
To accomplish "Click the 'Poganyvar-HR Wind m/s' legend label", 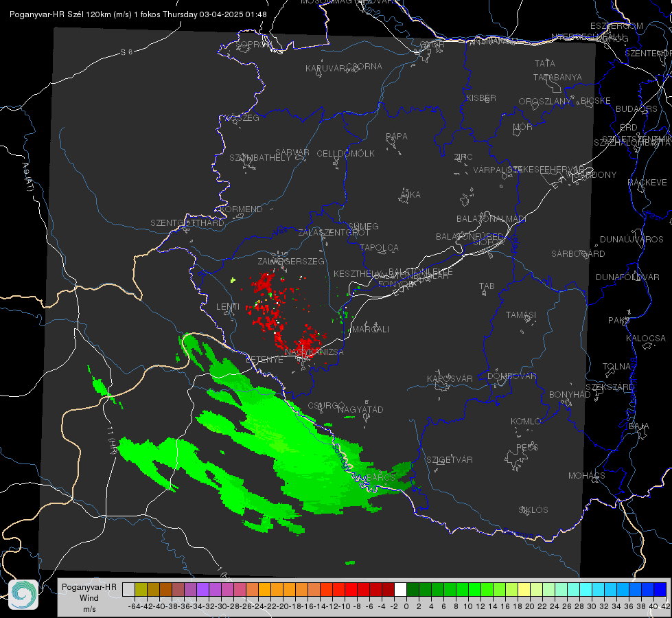I will coord(89,598).
